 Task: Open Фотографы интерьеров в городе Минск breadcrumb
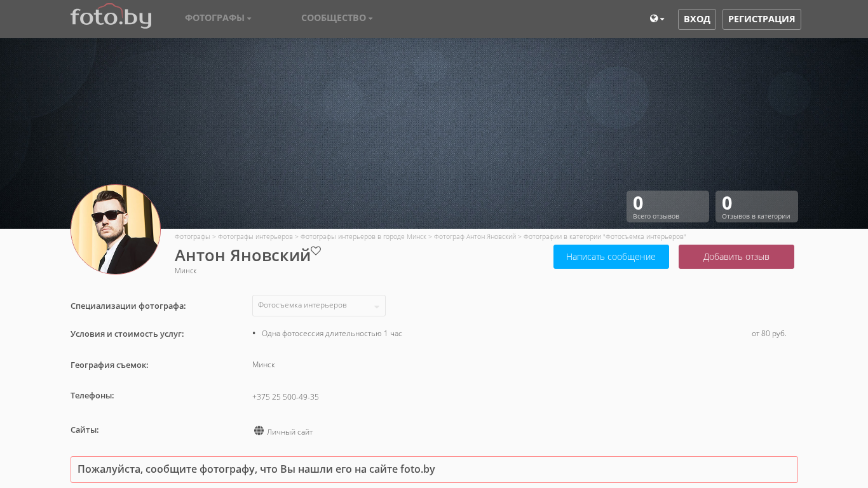pyautogui.click(x=363, y=236)
